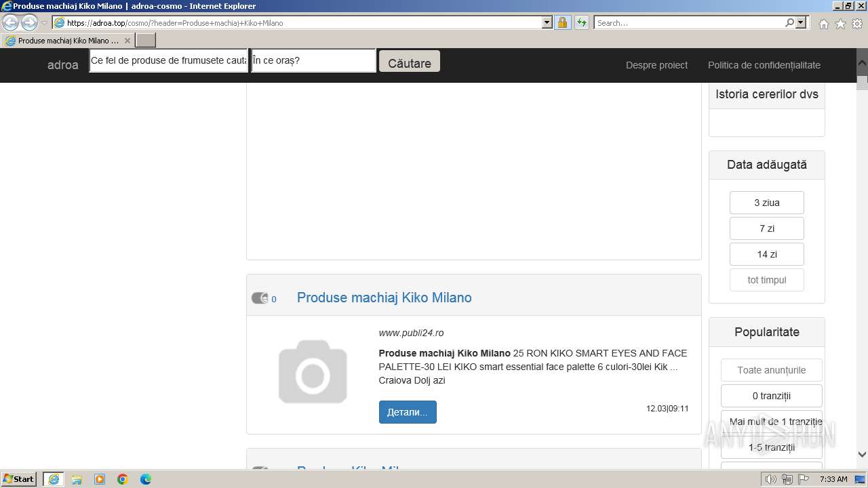Click the 12.03|09:11 timestamp text
The image size is (868, 488).
[x=667, y=409]
